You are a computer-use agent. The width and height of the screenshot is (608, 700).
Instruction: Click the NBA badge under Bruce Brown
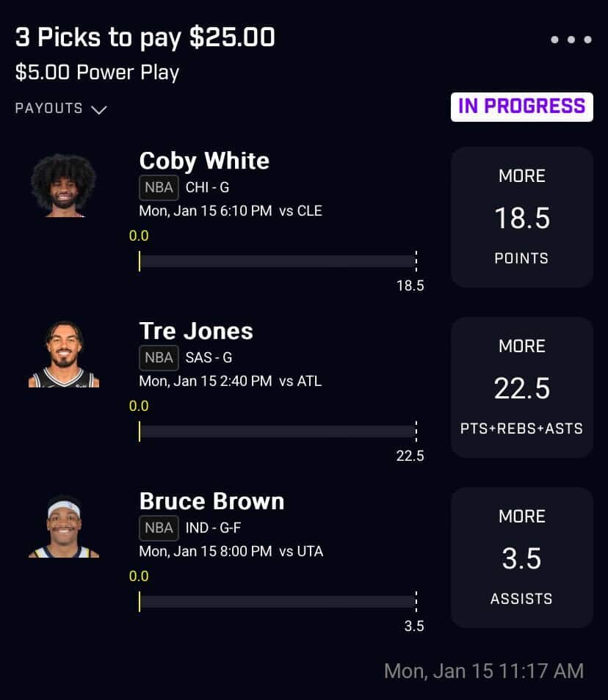[159, 528]
